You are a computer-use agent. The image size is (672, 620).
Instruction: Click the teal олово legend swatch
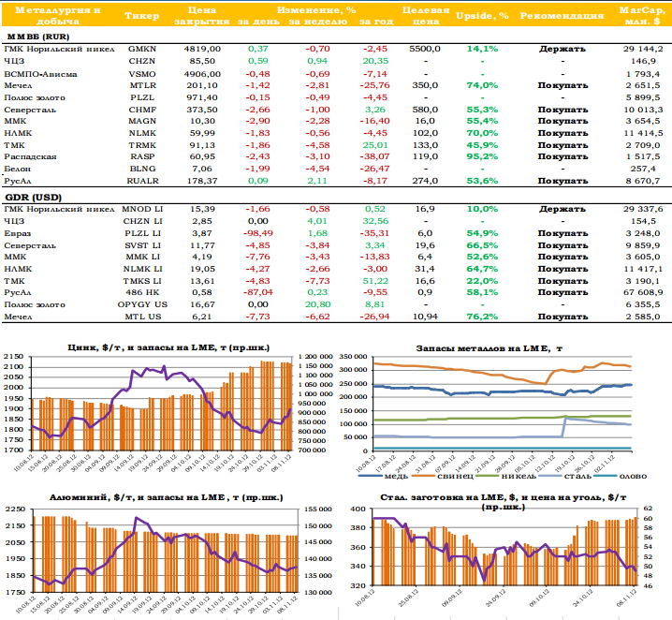click(606, 476)
